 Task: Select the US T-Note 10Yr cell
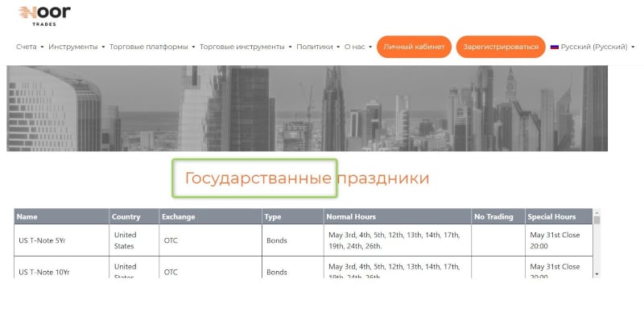coord(62,268)
